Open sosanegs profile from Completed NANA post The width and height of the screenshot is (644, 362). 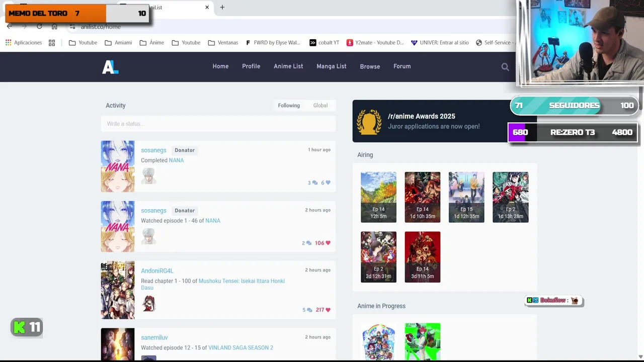point(153,150)
